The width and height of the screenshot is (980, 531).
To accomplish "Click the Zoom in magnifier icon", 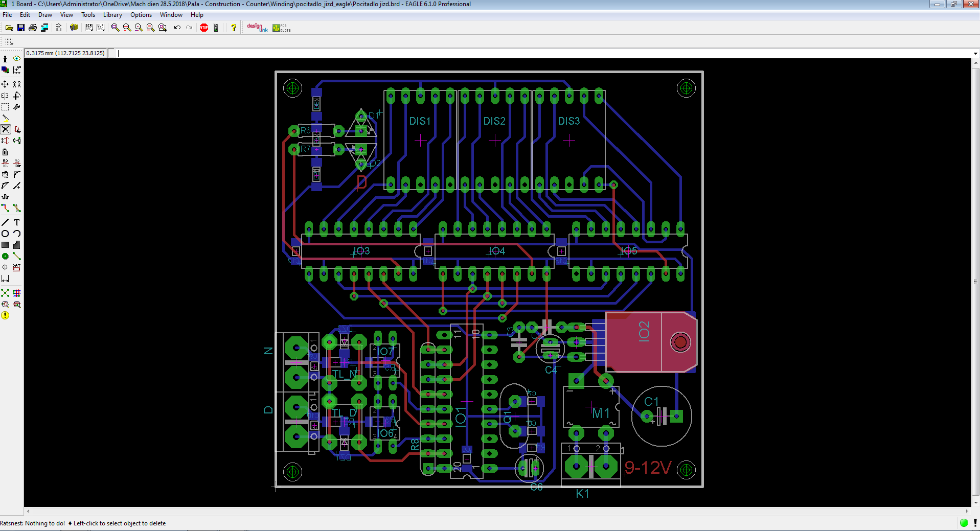I will 127,28.
